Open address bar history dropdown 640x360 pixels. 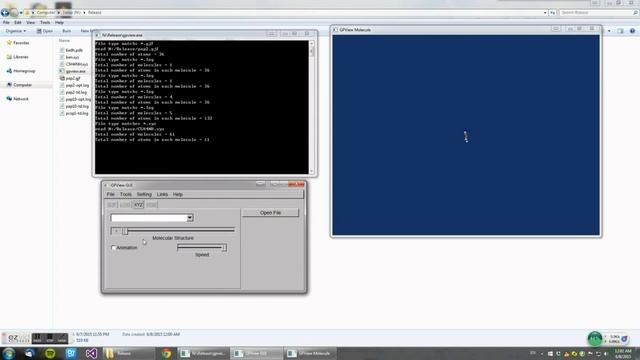[x=545, y=13]
